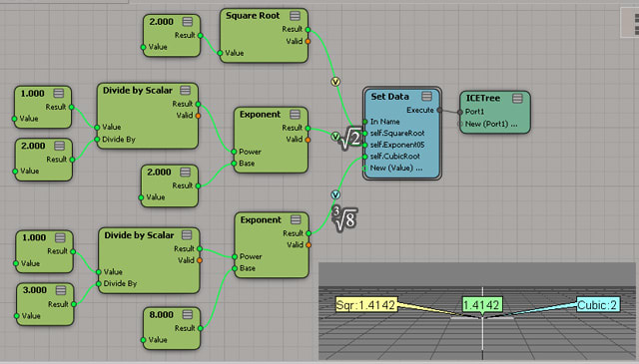
Task: Open the upper Divide by Scalar menu icon
Action: pyautogui.click(x=186, y=90)
